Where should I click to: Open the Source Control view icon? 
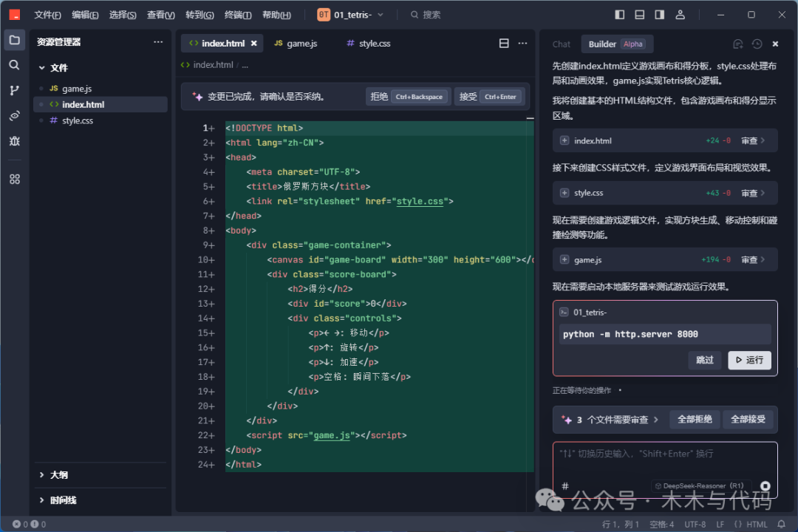tap(14, 91)
